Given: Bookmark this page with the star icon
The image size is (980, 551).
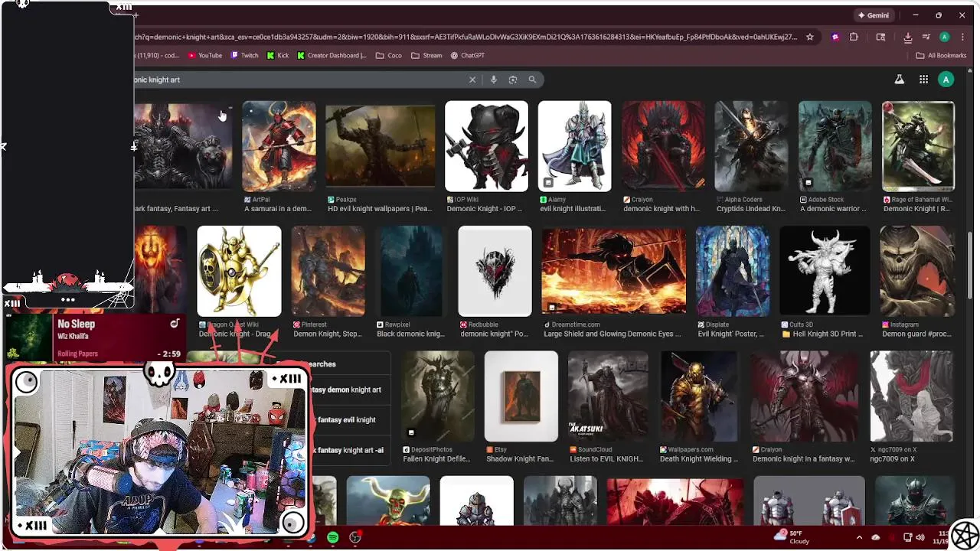Looking at the screenshot, I should click(809, 37).
